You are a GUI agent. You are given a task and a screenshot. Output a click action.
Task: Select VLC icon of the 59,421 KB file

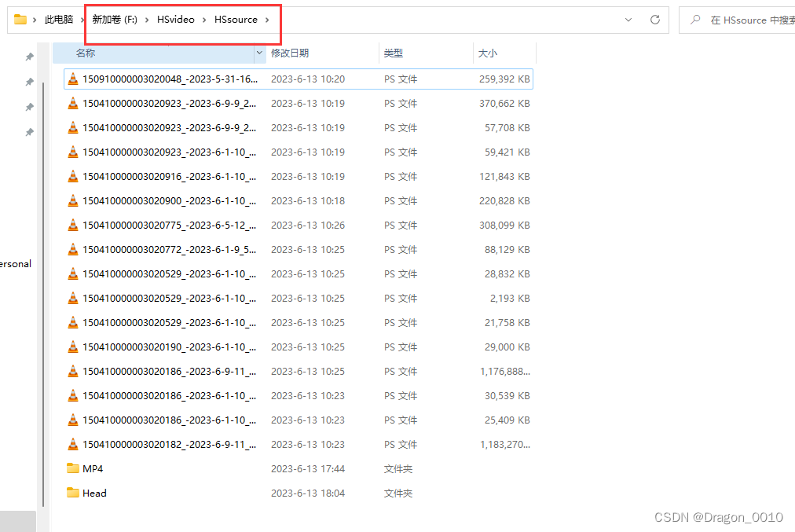(73, 152)
